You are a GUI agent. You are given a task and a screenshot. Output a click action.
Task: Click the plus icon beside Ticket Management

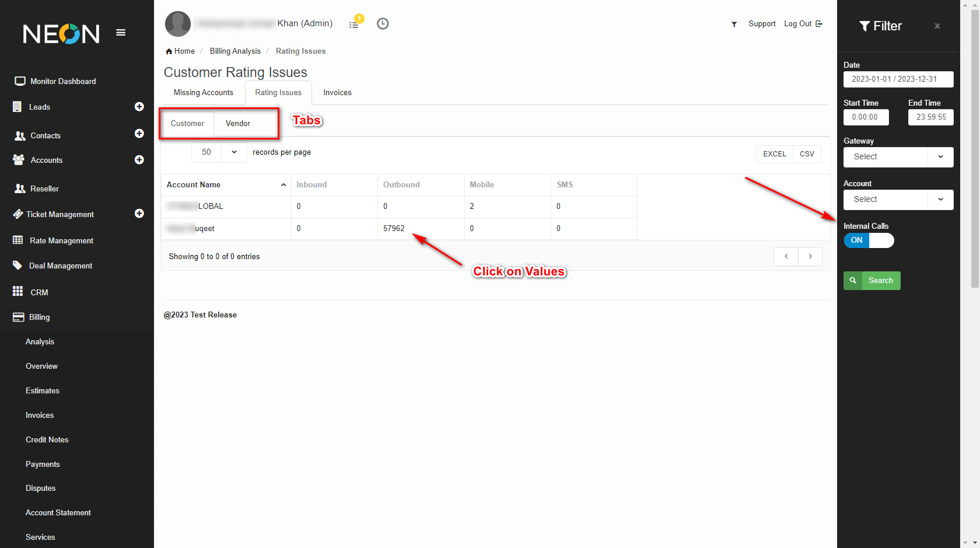(x=139, y=214)
